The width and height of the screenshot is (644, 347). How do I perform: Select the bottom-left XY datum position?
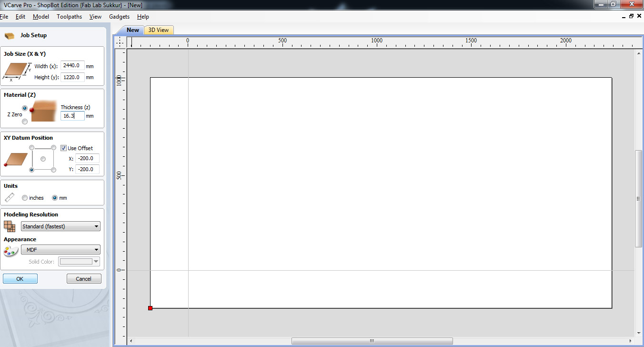point(32,170)
